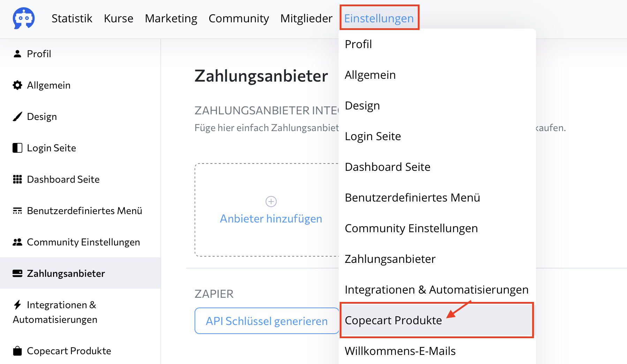Click the Dashboard Seite grid icon

click(17, 179)
